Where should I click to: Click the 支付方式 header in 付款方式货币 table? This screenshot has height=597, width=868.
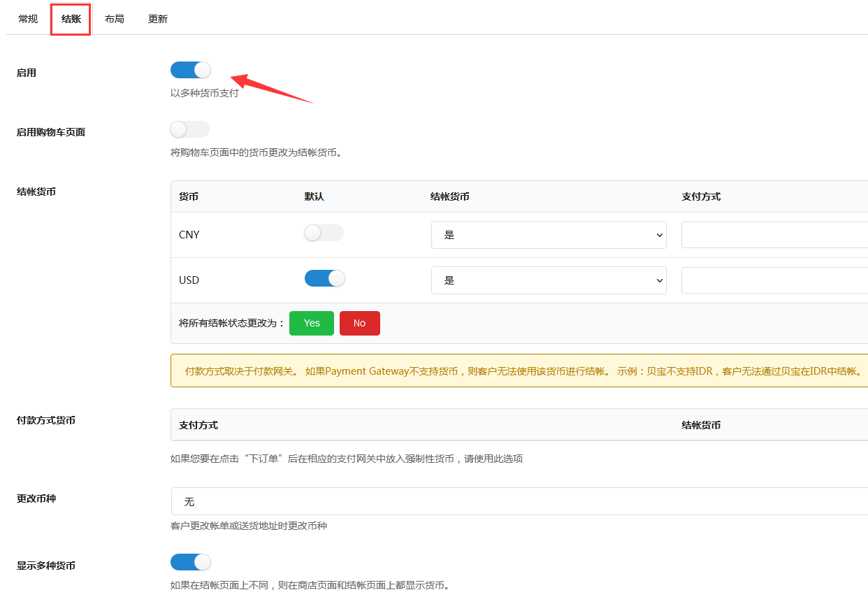click(198, 424)
